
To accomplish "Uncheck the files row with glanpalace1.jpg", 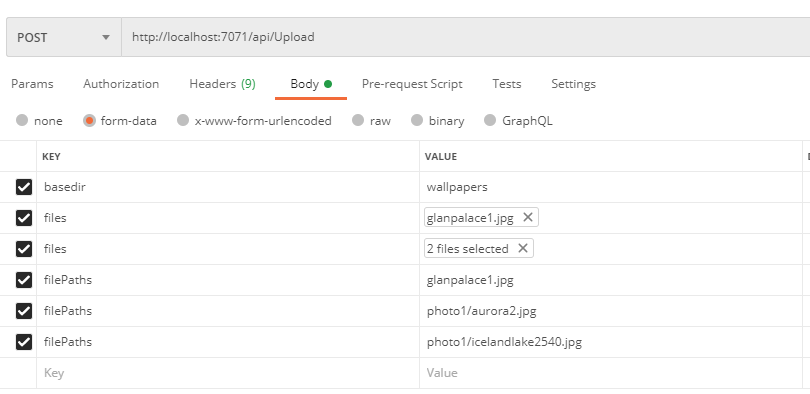I will [24, 218].
